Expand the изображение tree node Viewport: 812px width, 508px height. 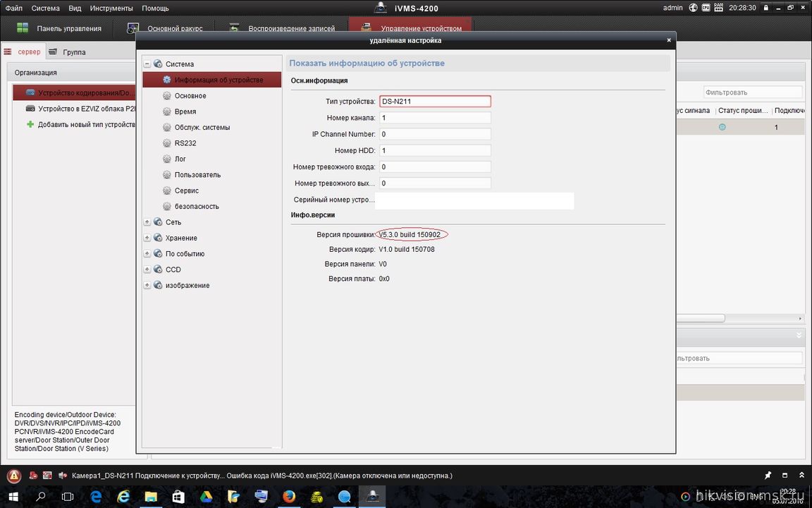click(x=147, y=285)
